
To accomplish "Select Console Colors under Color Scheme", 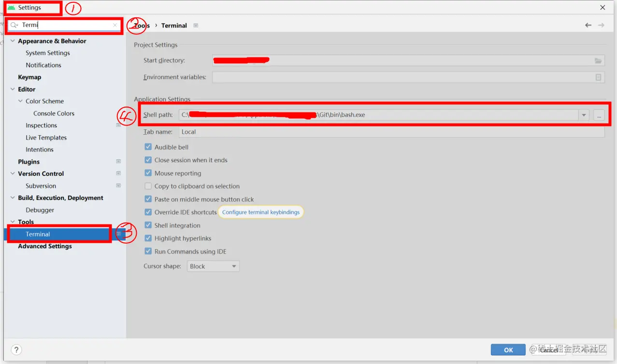I will 54,113.
